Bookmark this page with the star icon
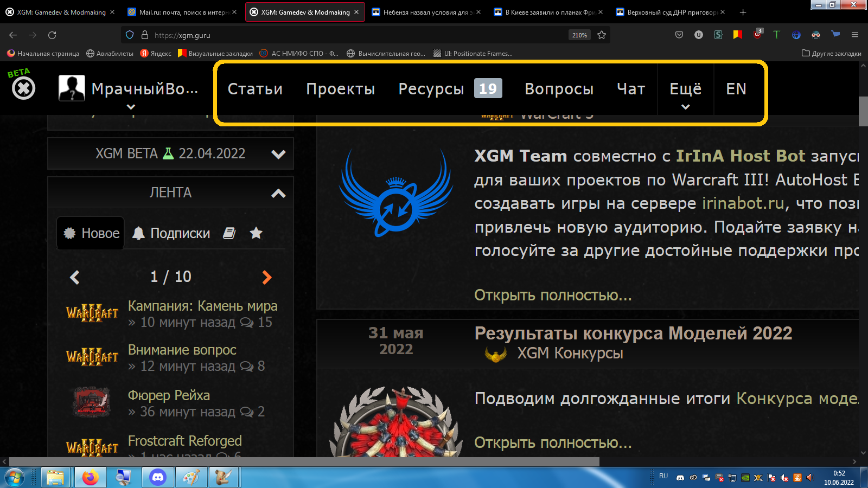The image size is (868, 488). pos(602,35)
